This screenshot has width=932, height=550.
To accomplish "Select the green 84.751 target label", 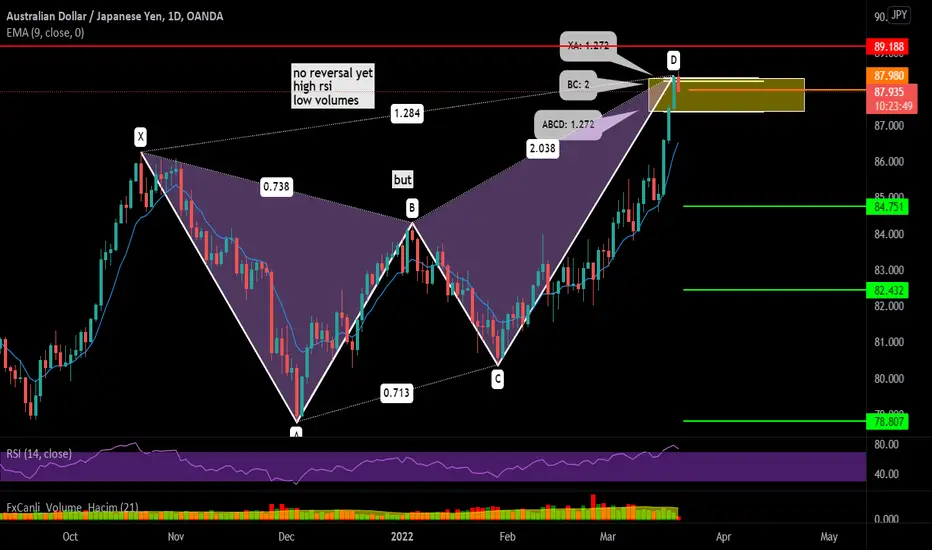I will [889, 207].
